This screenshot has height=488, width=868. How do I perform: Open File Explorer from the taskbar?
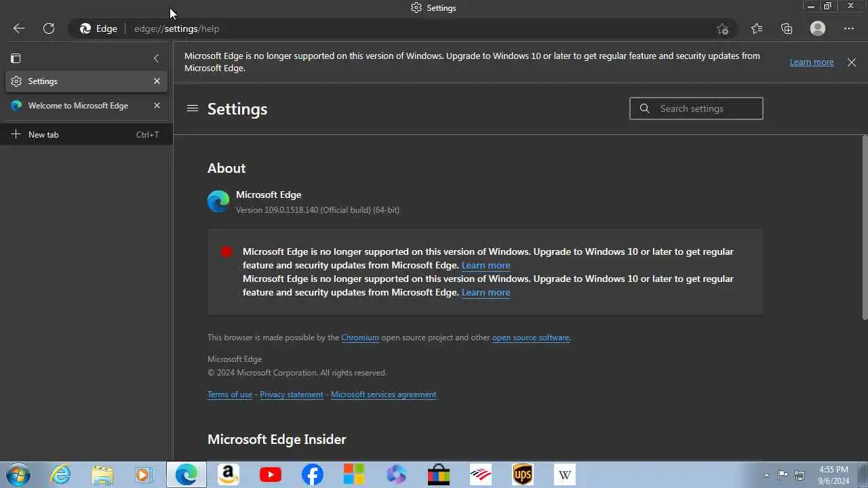coord(102,474)
